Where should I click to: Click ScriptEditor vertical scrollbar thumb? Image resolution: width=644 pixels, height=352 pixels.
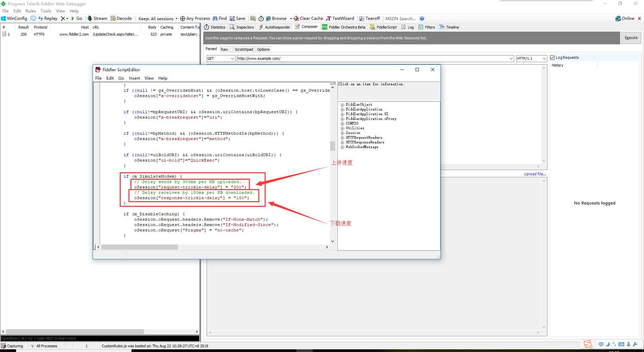[332, 146]
